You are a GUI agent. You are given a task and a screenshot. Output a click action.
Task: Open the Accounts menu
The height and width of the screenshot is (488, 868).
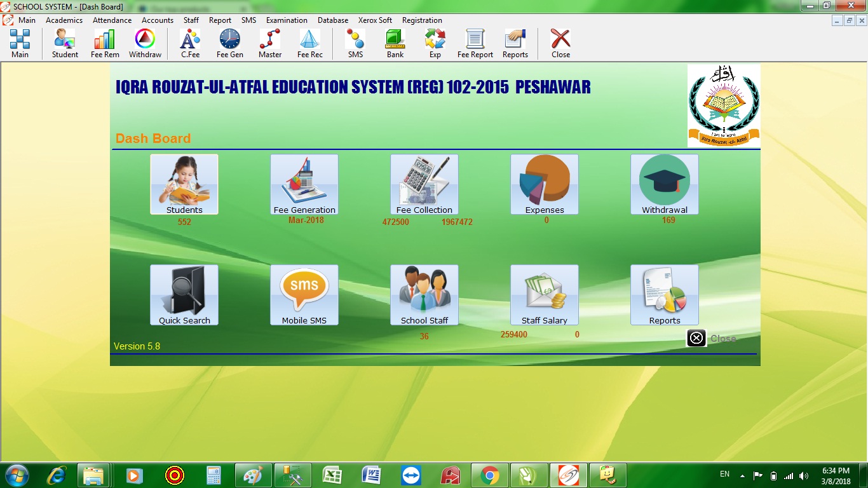coord(158,20)
